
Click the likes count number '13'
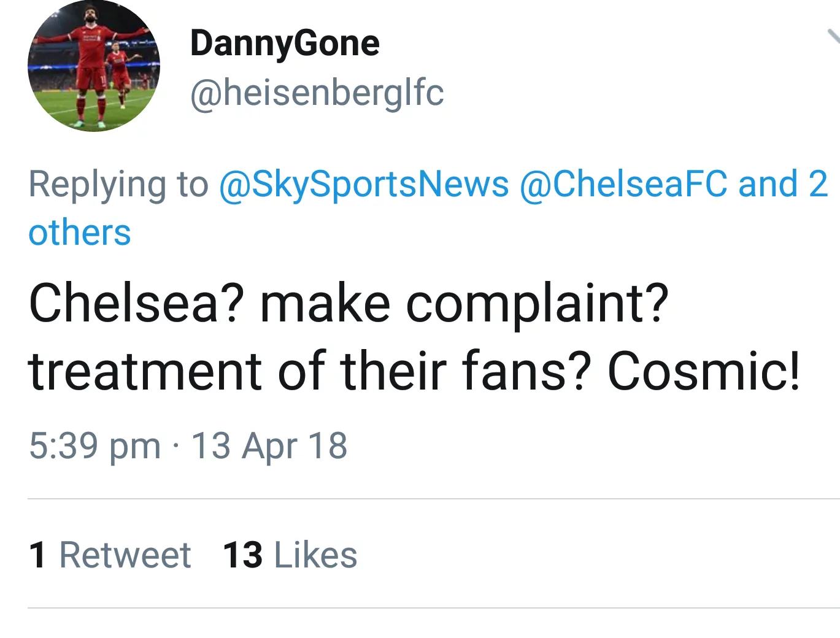click(x=243, y=554)
